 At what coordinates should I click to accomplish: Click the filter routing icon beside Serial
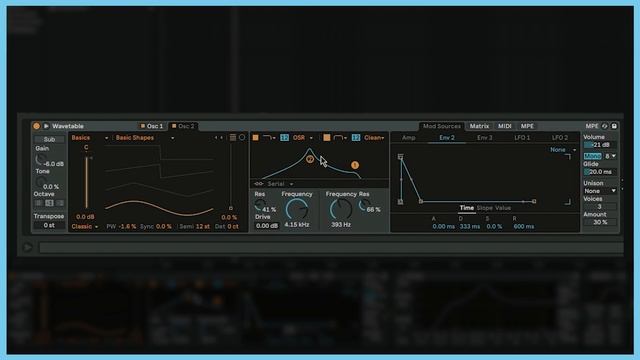point(259,184)
